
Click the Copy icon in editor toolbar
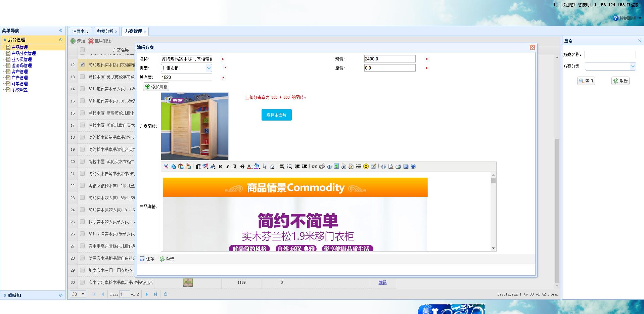point(173,166)
